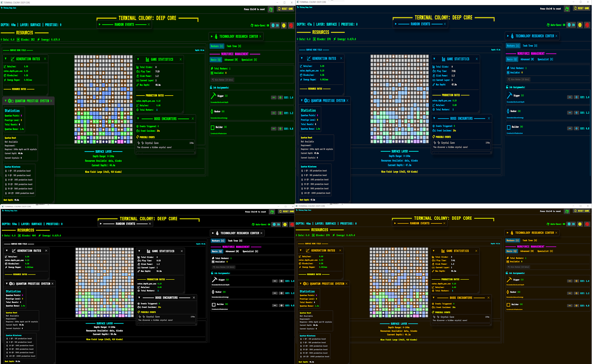This screenshot has height=364, width=592.
Task: Click Game Statistics bar-chart icon in black-themed window
Action: pyautogui.click(x=148, y=251)
